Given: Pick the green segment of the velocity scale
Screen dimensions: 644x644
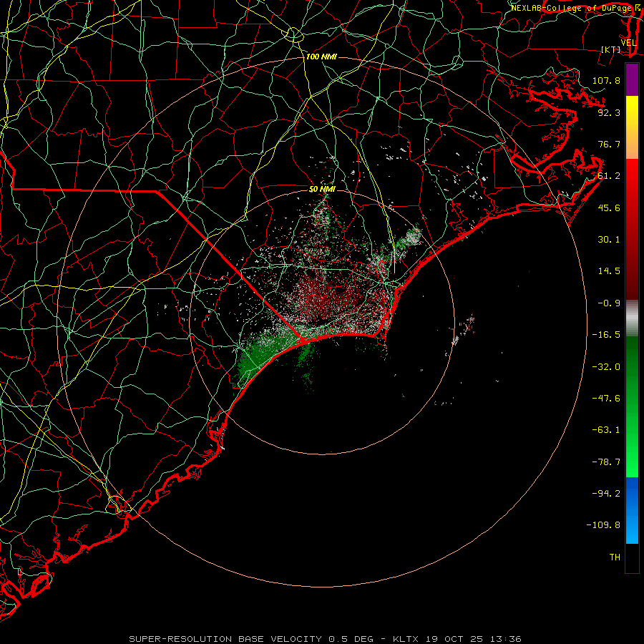Looking at the screenshot, I should (x=632, y=406).
